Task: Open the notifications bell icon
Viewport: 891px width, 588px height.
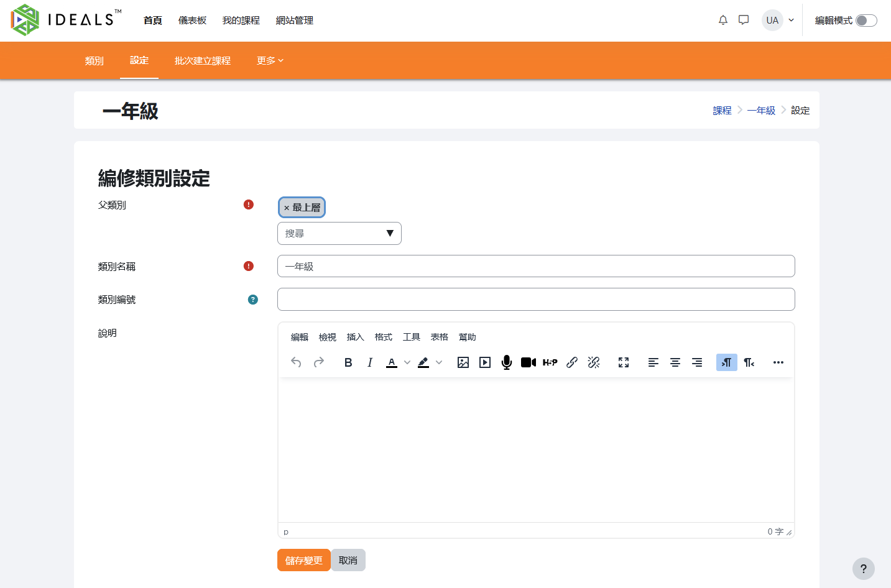Action: (722, 21)
